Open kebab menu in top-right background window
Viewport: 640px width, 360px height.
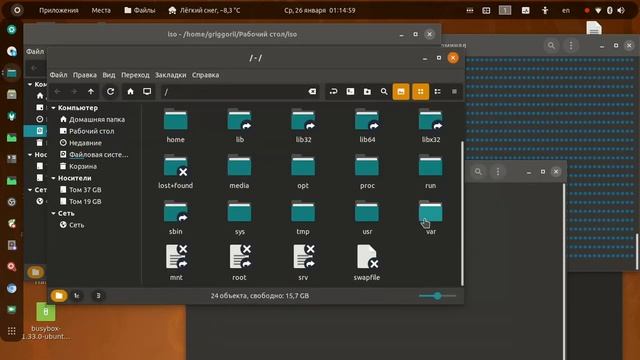pos(571,45)
